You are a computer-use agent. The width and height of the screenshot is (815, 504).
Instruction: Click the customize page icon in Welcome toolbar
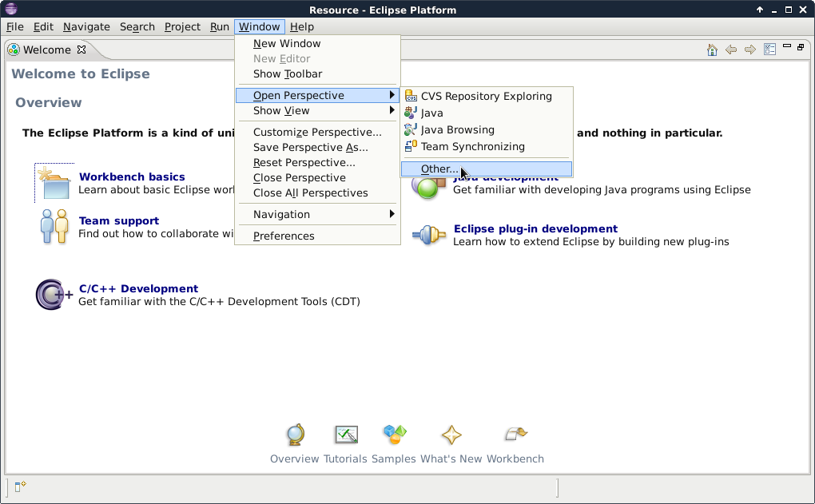click(769, 50)
